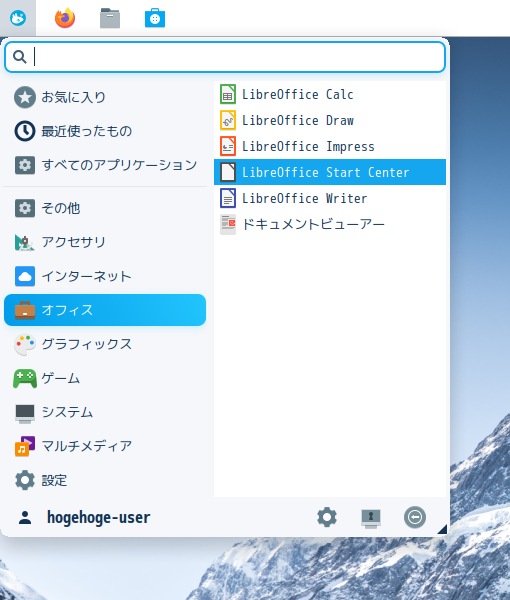Select the オフィス category
The height and width of the screenshot is (600, 510).
point(105,310)
